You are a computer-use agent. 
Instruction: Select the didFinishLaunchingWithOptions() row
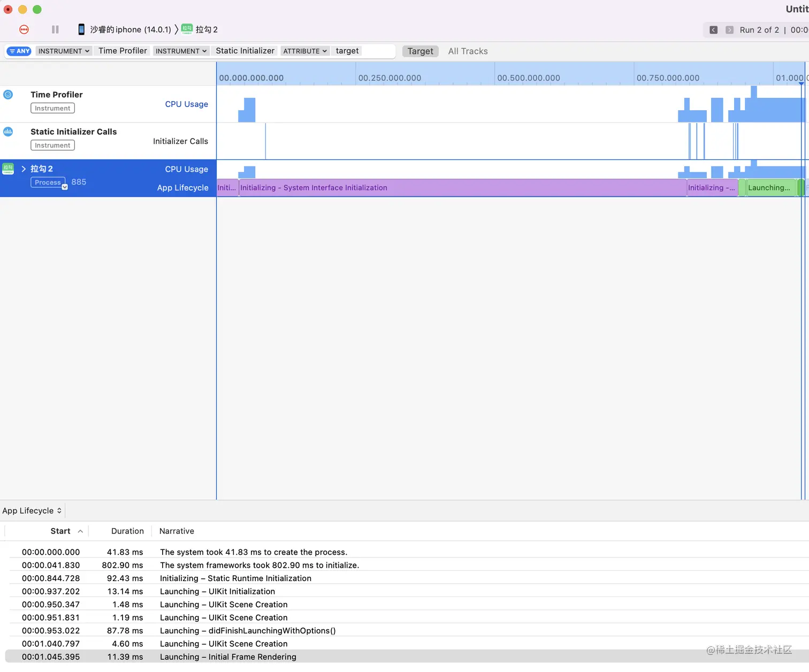(407, 631)
